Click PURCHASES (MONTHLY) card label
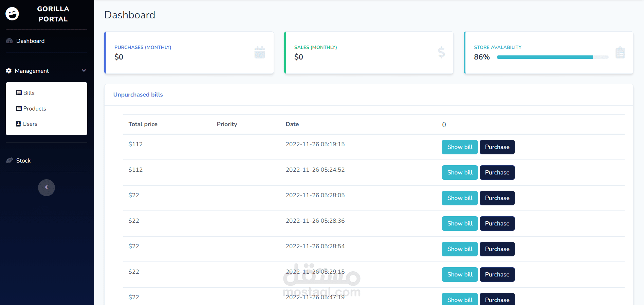 coord(143,47)
